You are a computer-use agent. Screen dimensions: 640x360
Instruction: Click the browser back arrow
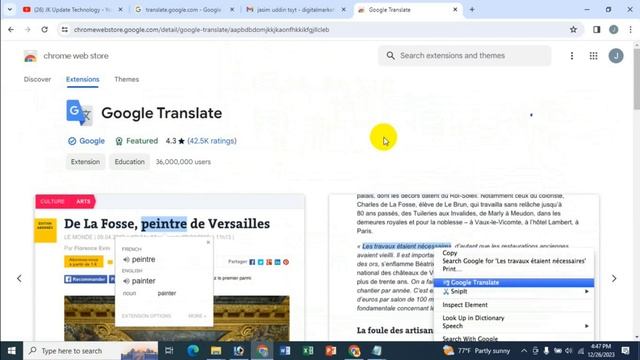(11, 29)
